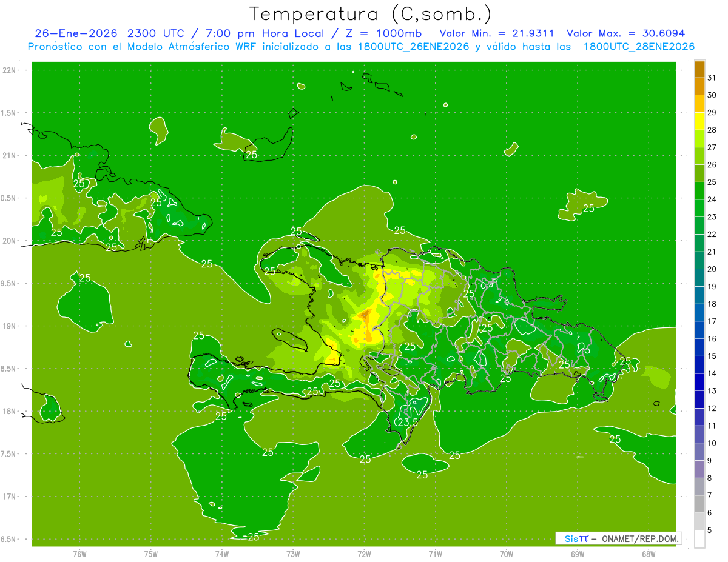Click the '23.5' contour label on the map
This screenshot has height=562, width=728.
tap(408, 422)
